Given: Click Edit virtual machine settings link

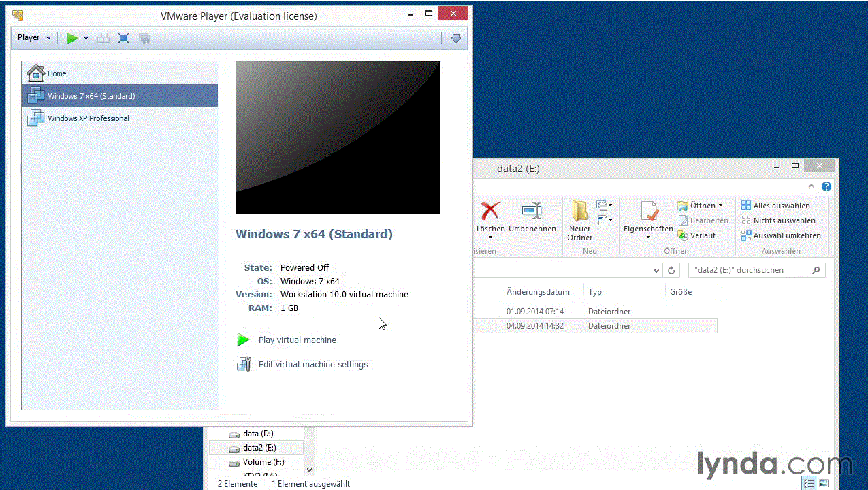Looking at the screenshot, I should (312, 364).
